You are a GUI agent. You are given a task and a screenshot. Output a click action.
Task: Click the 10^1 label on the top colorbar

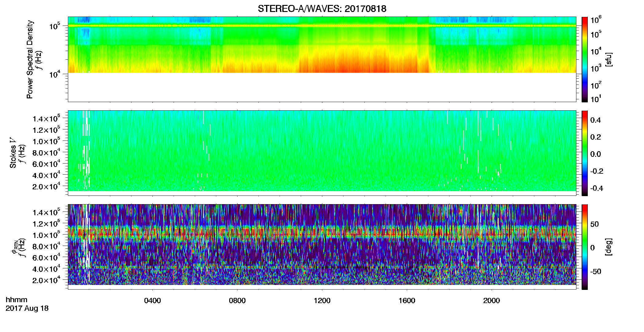click(596, 99)
